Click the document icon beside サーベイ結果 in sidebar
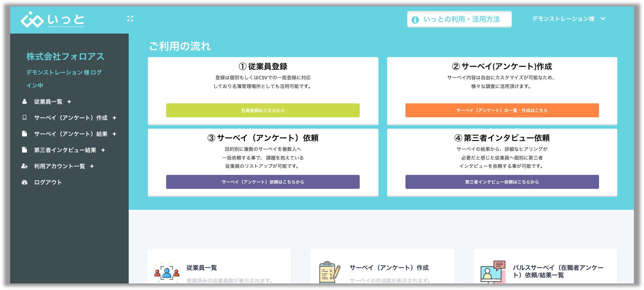 [x=24, y=134]
